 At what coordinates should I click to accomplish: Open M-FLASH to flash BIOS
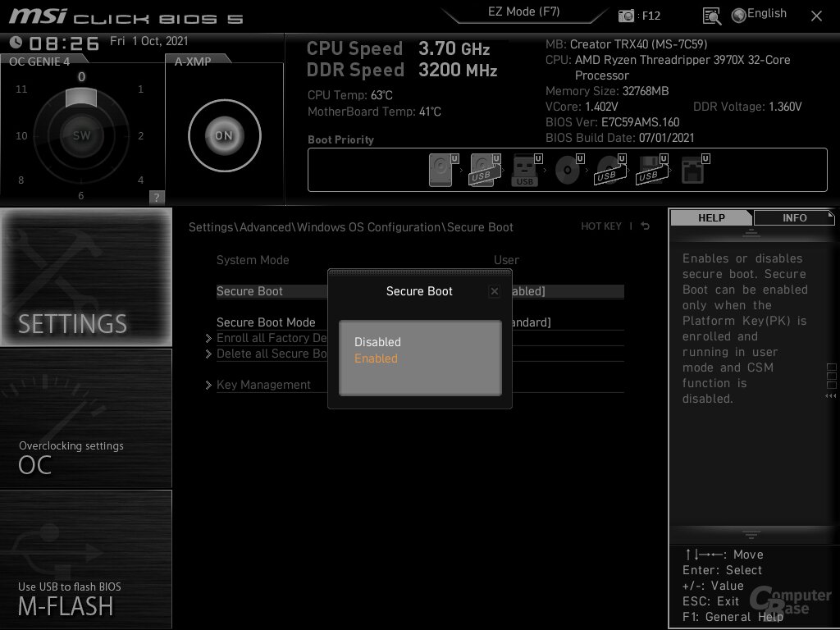tap(85, 559)
